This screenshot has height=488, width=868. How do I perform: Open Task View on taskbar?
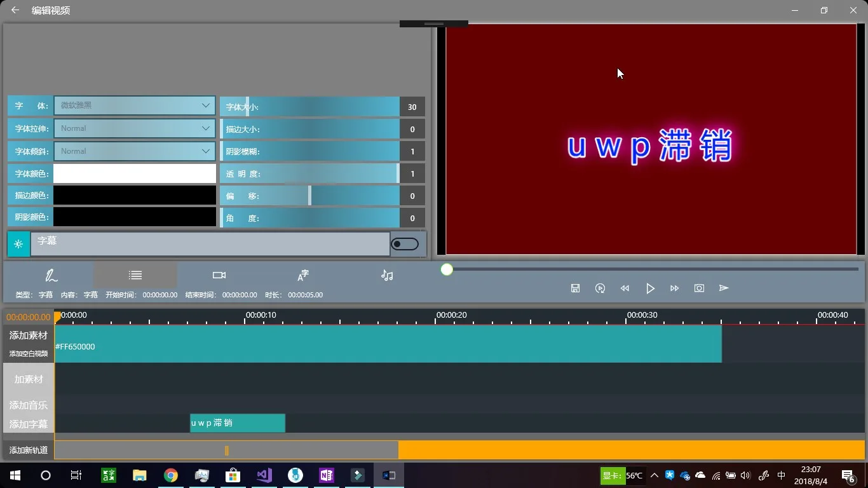coord(76,475)
